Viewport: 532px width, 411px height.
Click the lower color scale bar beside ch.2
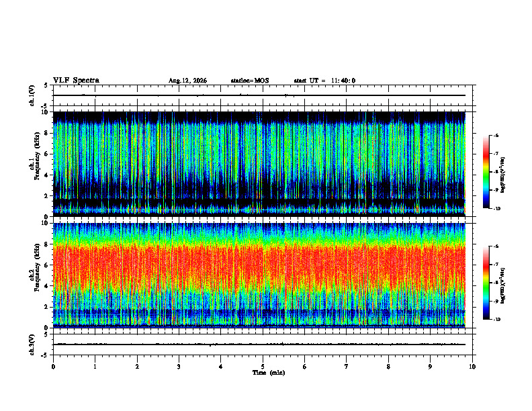click(486, 283)
